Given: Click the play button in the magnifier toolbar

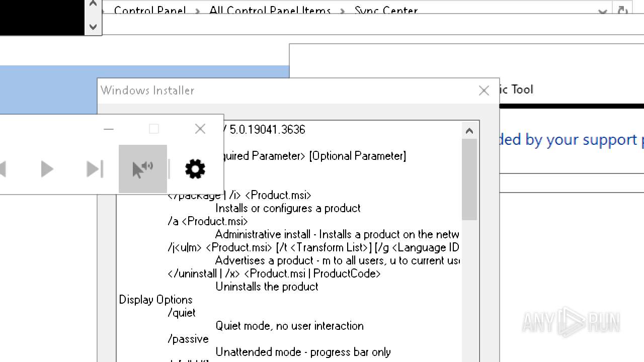Looking at the screenshot, I should [x=47, y=169].
